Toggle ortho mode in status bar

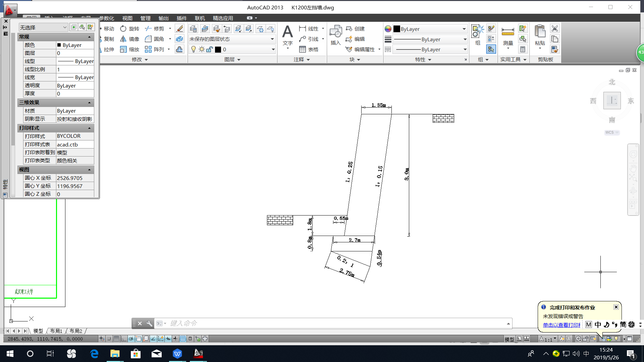[124, 339]
